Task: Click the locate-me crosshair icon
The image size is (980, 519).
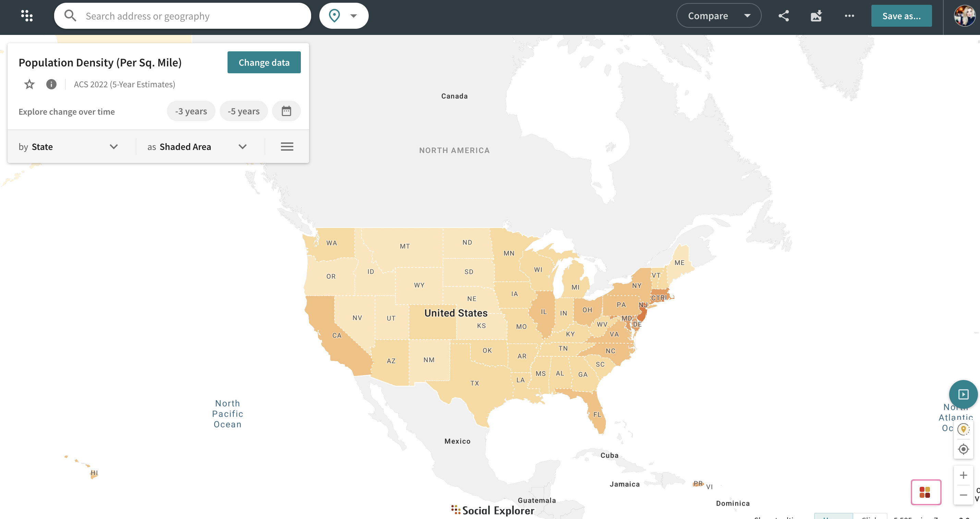Action: [x=963, y=449]
